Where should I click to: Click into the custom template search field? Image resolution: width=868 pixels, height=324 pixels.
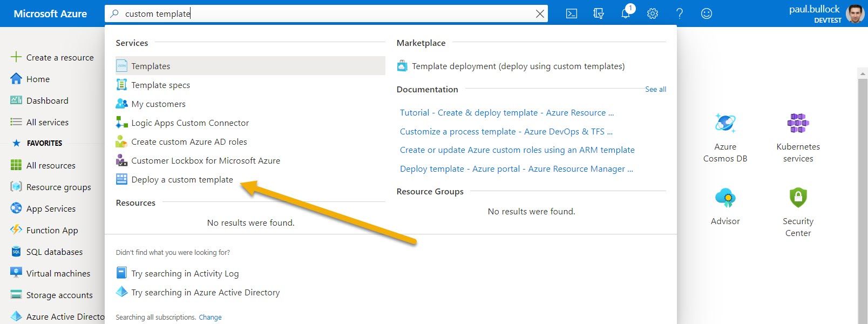click(324, 14)
